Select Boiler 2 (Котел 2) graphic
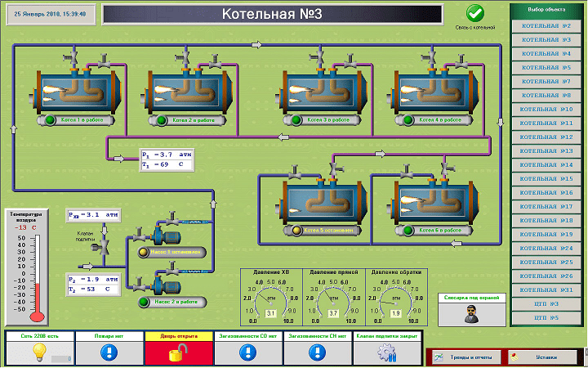The width and height of the screenshot is (588, 368). point(188,92)
